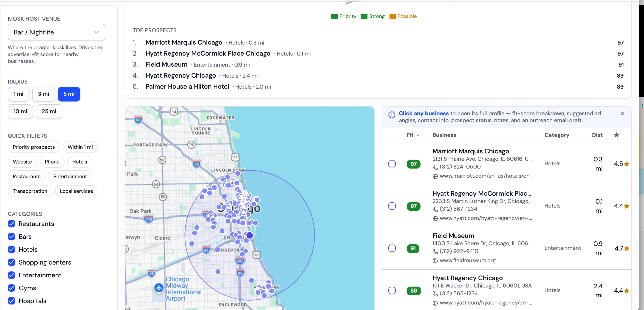Open Hyatt Regency Chicago in Top Prospects
This screenshot has height=310, width=644.
[x=181, y=76]
